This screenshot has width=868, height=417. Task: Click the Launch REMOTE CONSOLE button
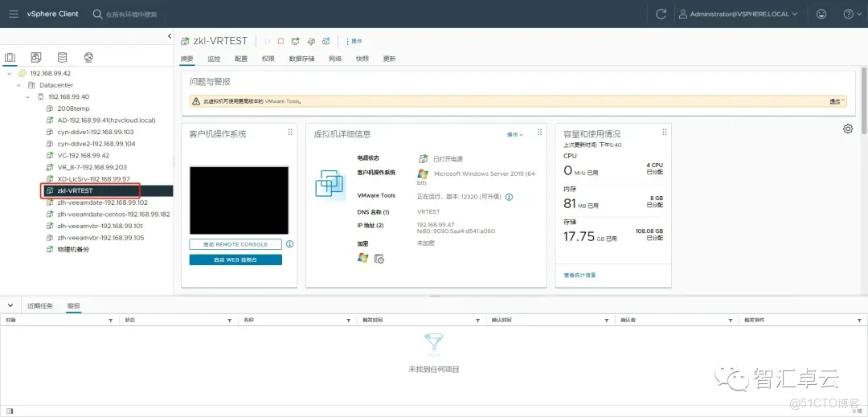point(235,244)
